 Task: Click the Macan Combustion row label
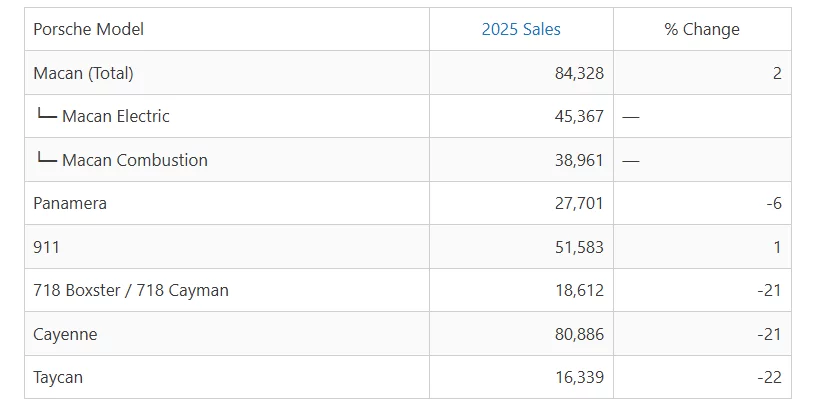(x=134, y=160)
